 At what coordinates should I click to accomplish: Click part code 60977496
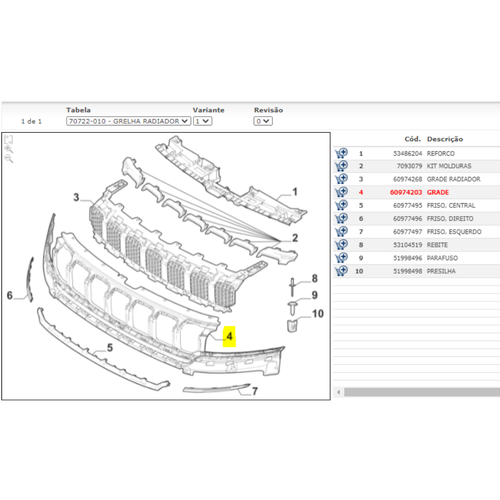407,219
